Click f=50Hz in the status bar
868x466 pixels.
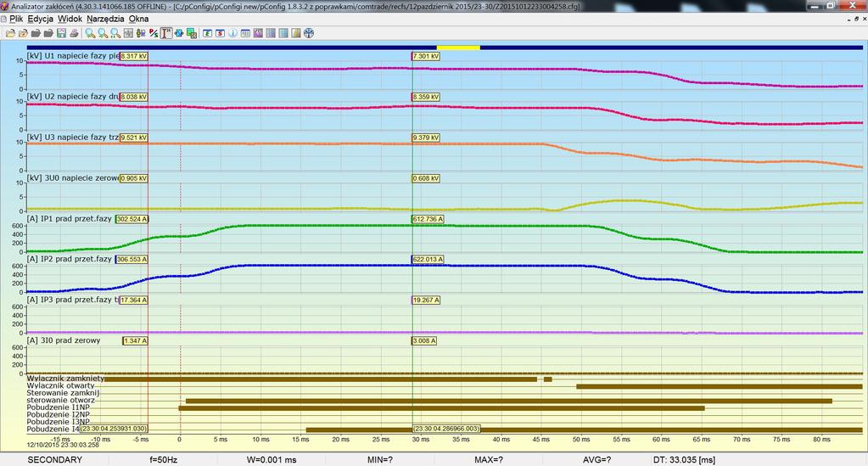coord(163,460)
